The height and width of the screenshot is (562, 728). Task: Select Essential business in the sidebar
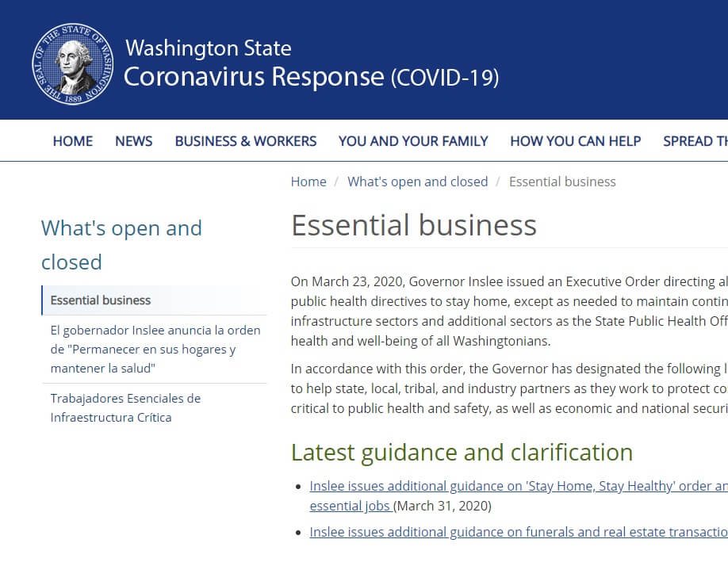click(101, 300)
